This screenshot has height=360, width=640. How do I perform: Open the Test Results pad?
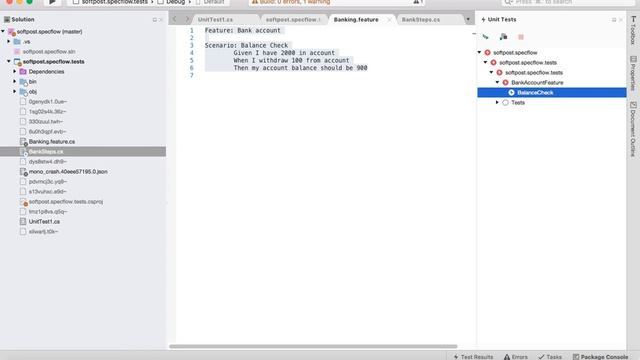pyautogui.click(x=473, y=357)
